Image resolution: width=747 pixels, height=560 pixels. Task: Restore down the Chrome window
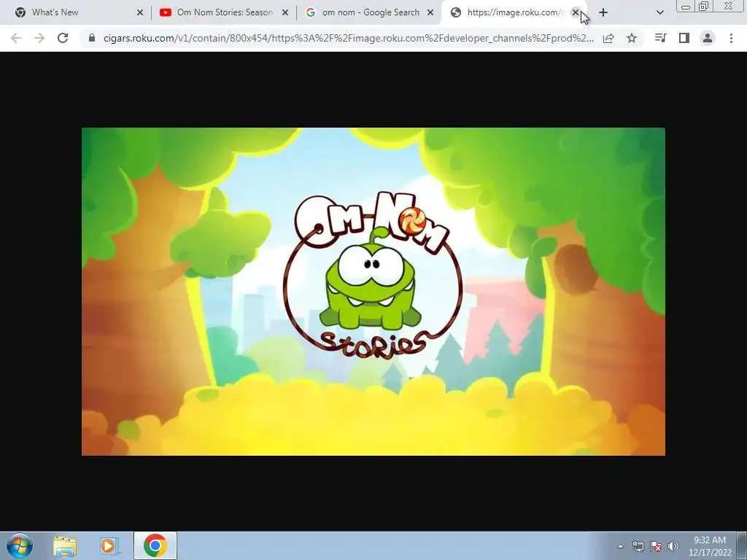point(704,6)
